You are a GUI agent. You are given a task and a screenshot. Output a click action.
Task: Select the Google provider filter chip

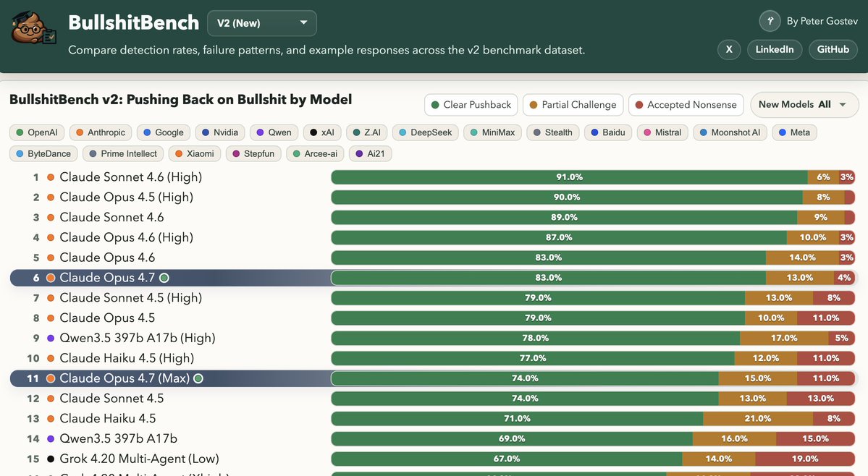click(162, 132)
